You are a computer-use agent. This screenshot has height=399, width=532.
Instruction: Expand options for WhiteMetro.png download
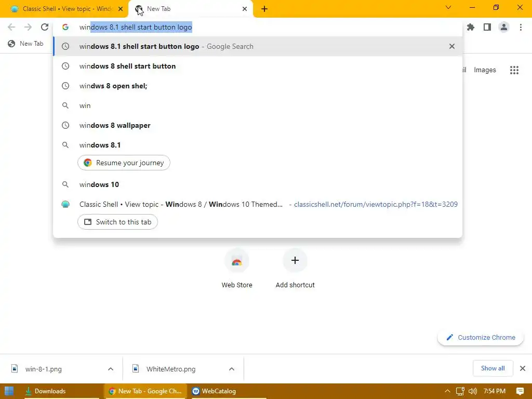coord(231,369)
